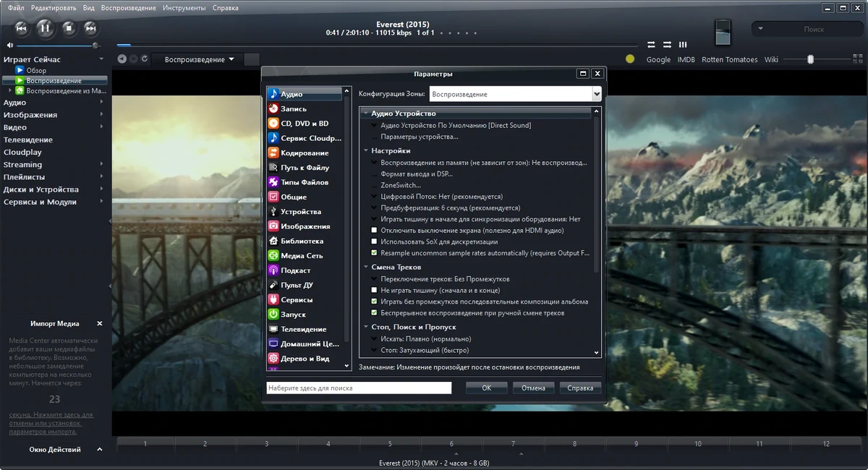Collapse the Смена Треков section
The height and width of the screenshot is (470, 868).
(x=366, y=268)
